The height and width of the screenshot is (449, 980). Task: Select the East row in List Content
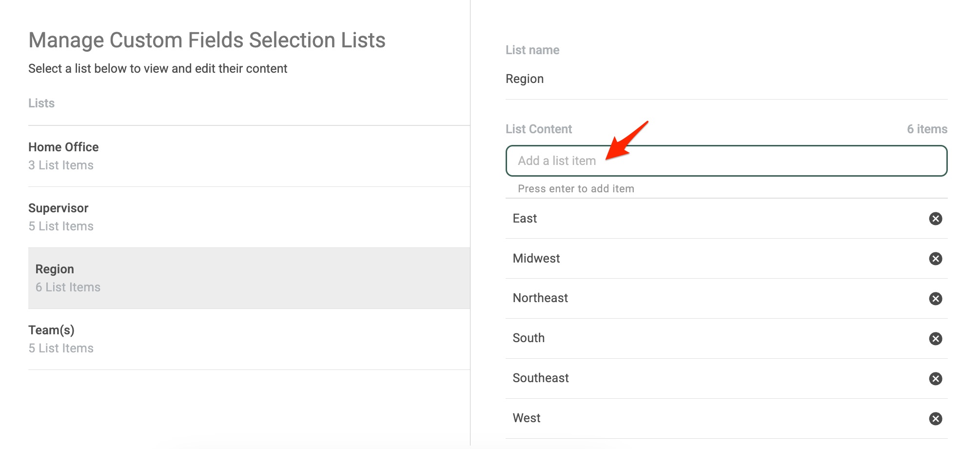click(726, 219)
